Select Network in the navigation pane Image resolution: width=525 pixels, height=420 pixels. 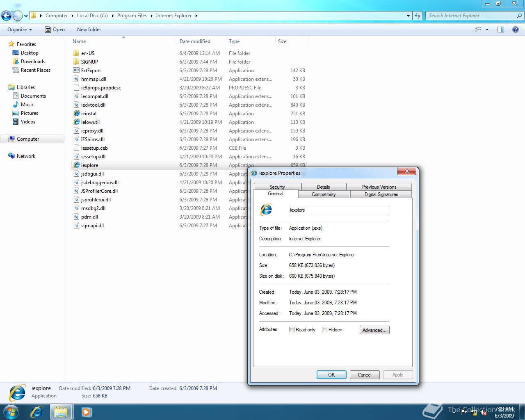[x=26, y=156]
